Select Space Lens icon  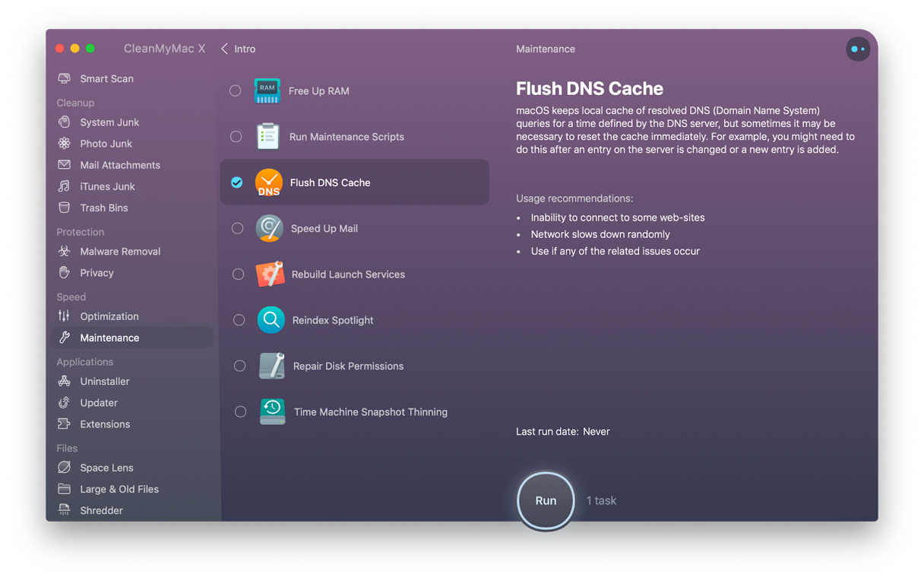tap(65, 467)
